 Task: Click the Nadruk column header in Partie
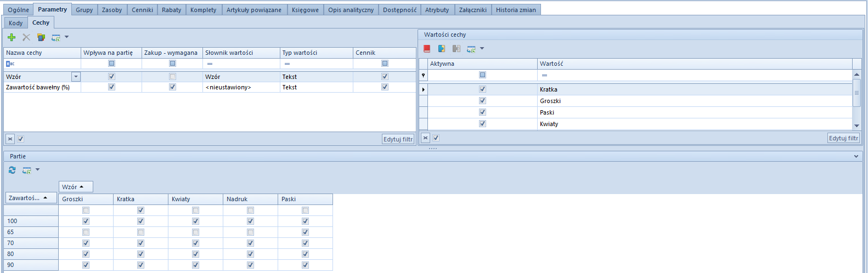250,199
